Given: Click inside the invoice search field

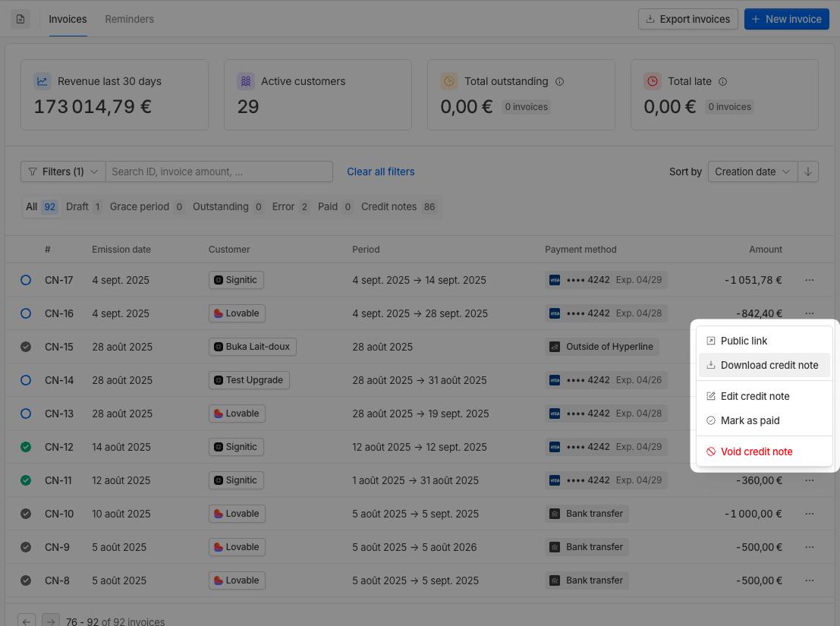Looking at the screenshot, I should [219, 171].
